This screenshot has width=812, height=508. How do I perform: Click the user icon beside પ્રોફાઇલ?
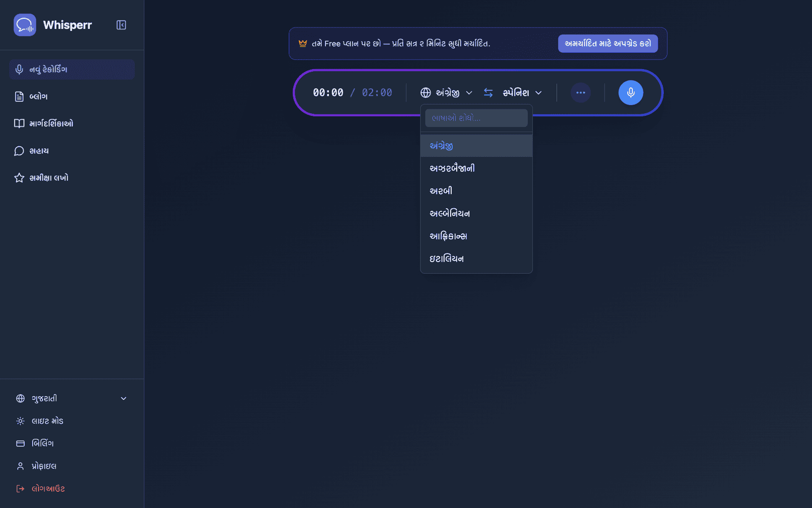point(20,466)
